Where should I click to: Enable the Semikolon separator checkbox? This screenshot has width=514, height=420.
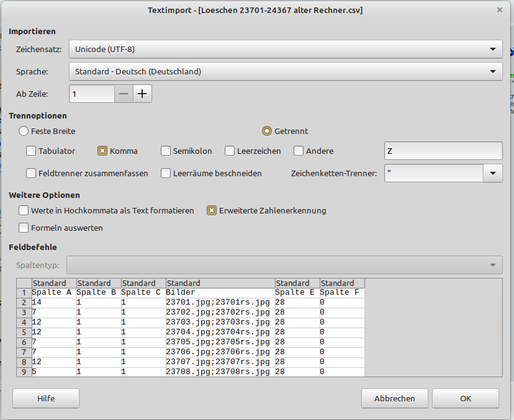[x=166, y=151]
